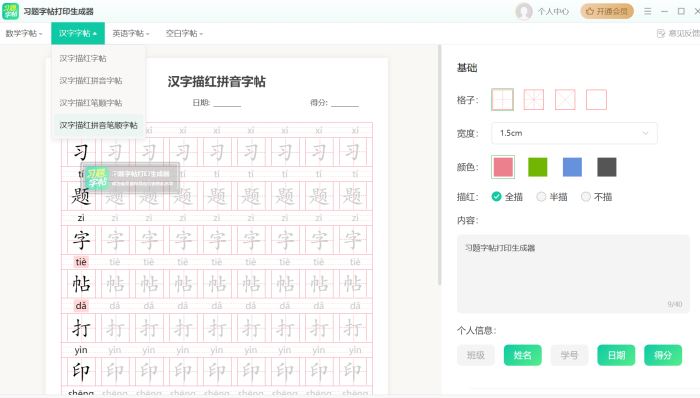This screenshot has width=700, height=398.
Task: Choose the blank square grid style icon
Action: point(596,100)
